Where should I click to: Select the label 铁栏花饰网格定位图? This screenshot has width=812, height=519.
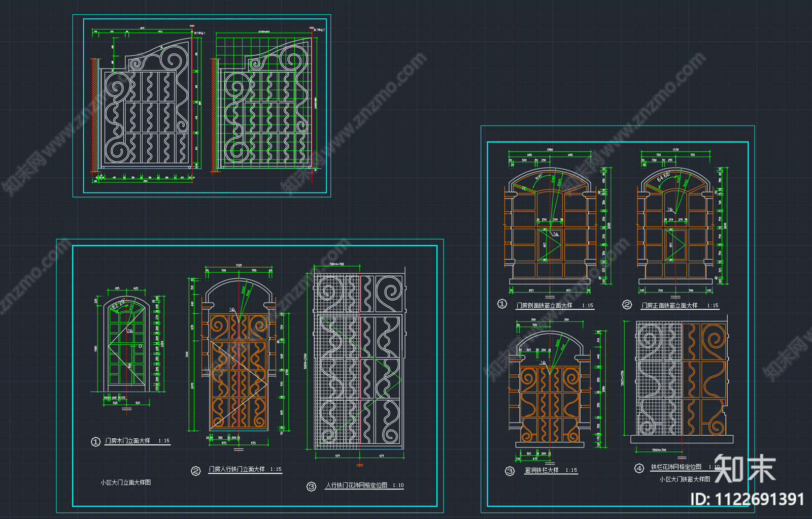pyautogui.click(x=676, y=467)
